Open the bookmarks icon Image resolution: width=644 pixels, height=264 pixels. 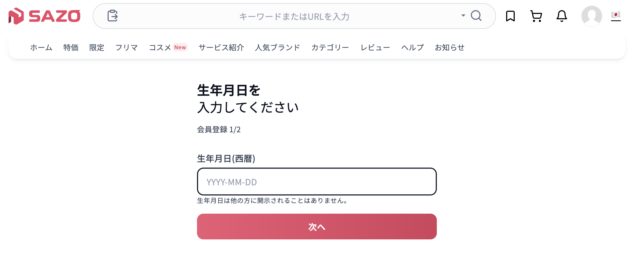[x=510, y=16]
